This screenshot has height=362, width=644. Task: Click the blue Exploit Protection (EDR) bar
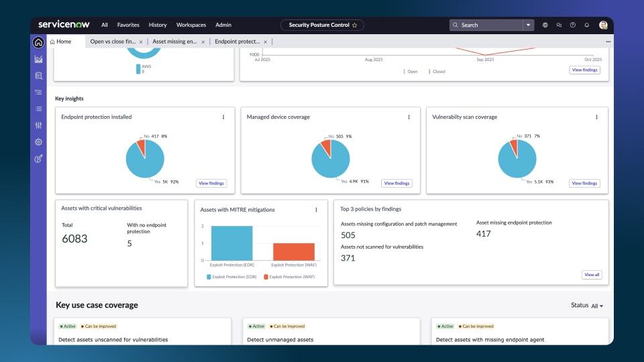click(x=231, y=243)
